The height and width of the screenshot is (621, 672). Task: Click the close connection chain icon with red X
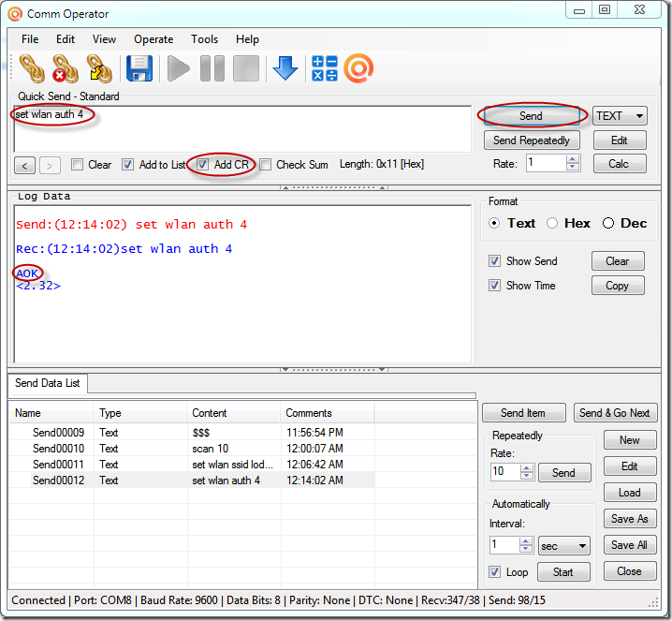coord(66,68)
